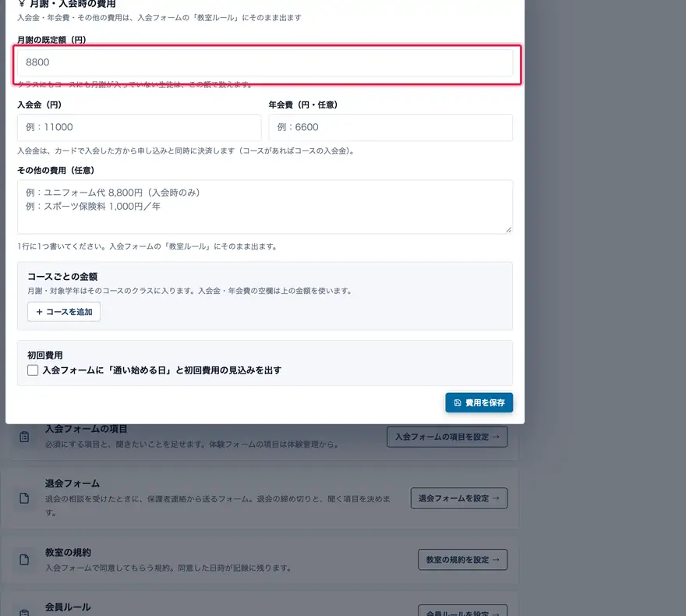The height and width of the screenshot is (616, 686).
Task: Save fees with 費用を保存 button
Action: (x=479, y=402)
